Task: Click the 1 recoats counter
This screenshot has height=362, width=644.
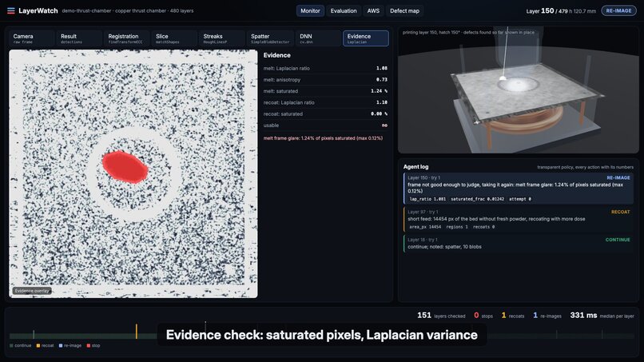Action: click(513, 316)
